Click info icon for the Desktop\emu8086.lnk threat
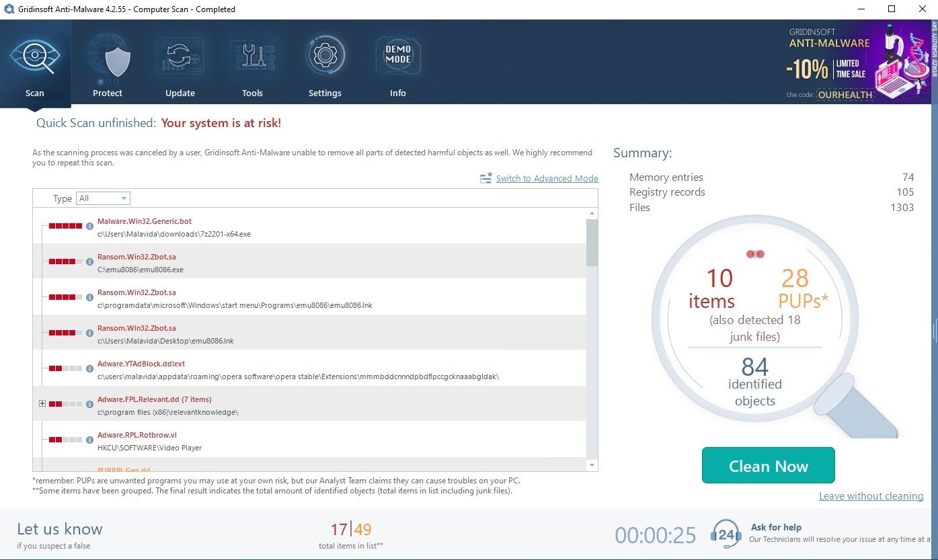Viewport: 938px width, 560px height. [89, 333]
